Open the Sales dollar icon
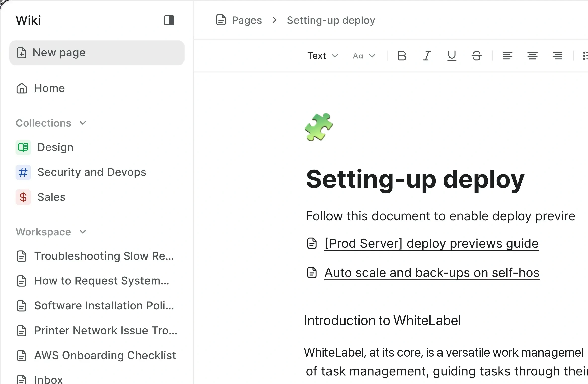The height and width of the screenshot is (384, 588). point(23,197)
